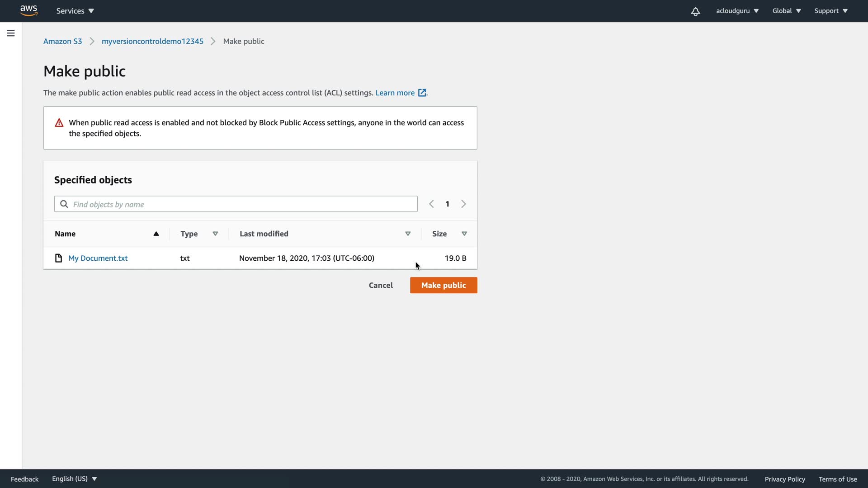Navigate to Amazon S3 breadcrumb
This screenshot has width=868, height=488.
coord(62,41)
